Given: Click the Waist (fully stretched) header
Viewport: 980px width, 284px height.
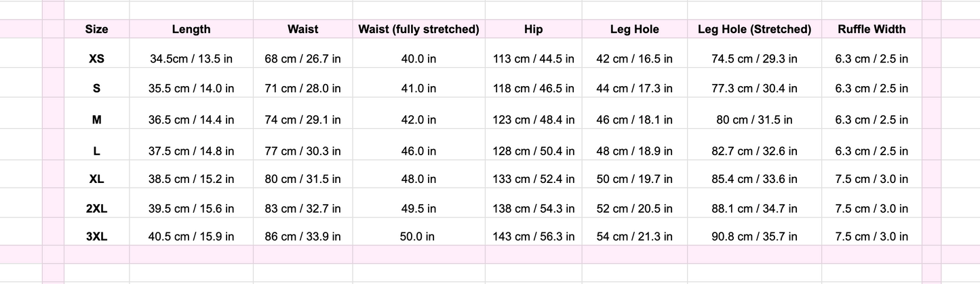Looking at the screenshot, I should [x=418, y=29].
